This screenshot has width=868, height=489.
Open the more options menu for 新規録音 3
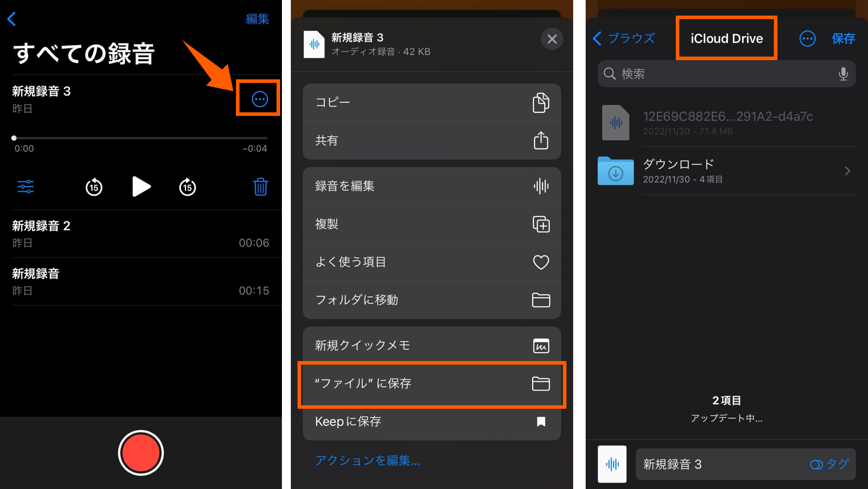pyautogui.click(x=260, y=99)
